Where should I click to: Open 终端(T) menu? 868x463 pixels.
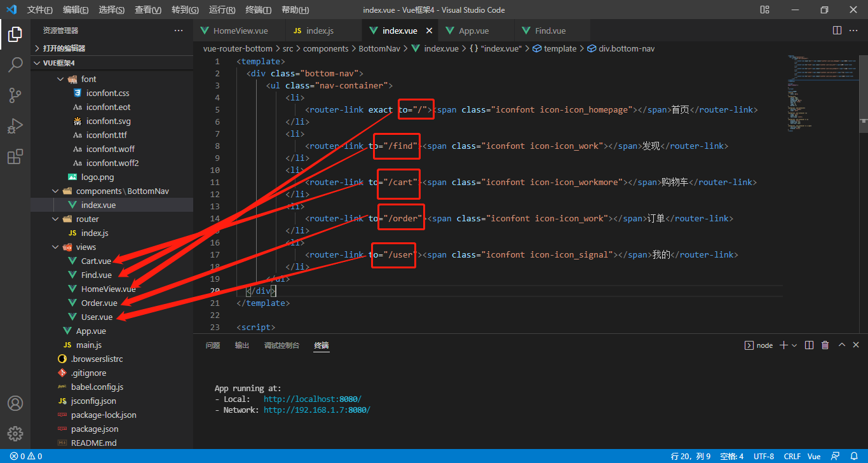coord(259,10)
